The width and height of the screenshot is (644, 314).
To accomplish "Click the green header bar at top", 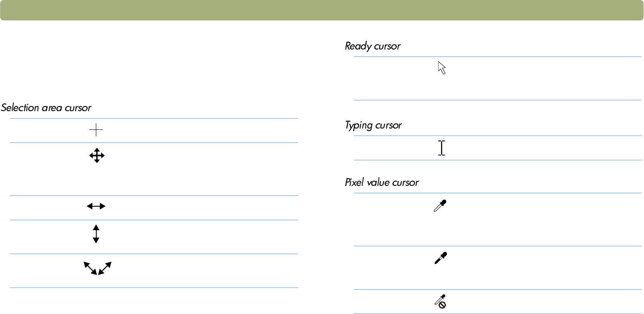I will click(321, 10).
